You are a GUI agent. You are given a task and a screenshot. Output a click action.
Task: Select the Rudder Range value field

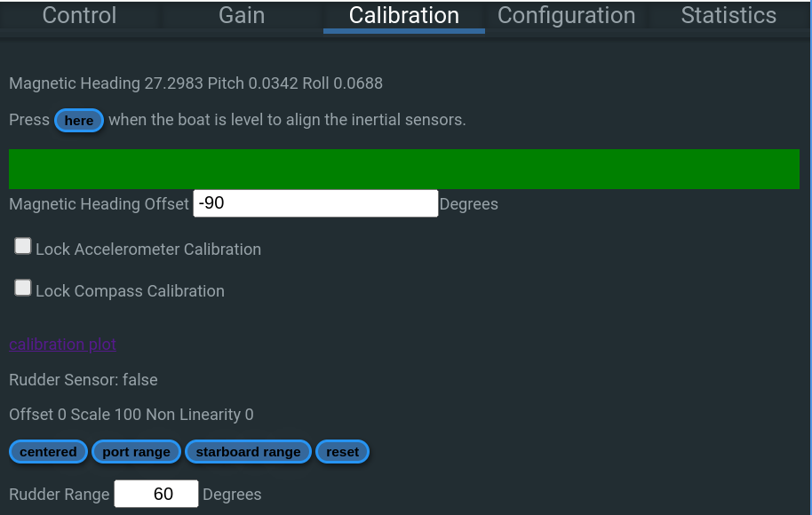[x=156, y=494]
